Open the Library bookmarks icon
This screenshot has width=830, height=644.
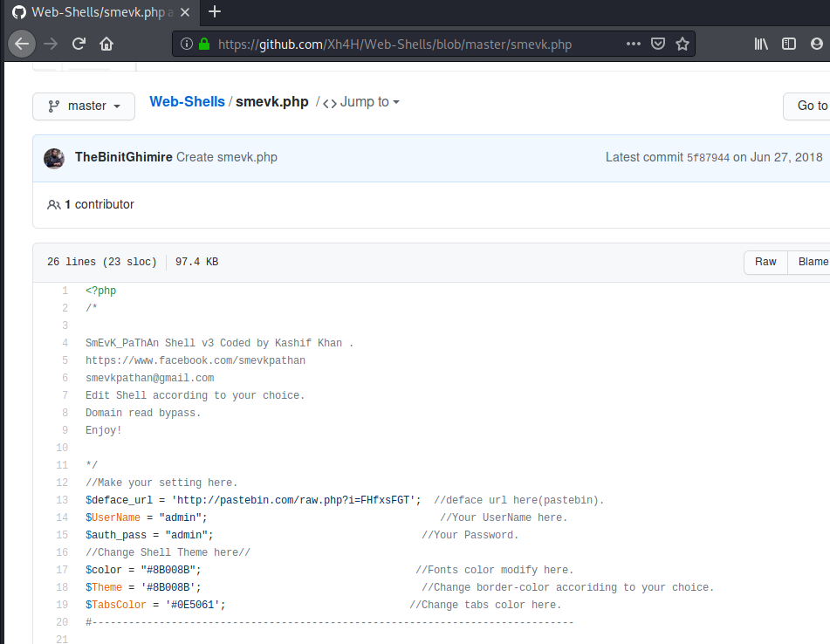point(761,44)
